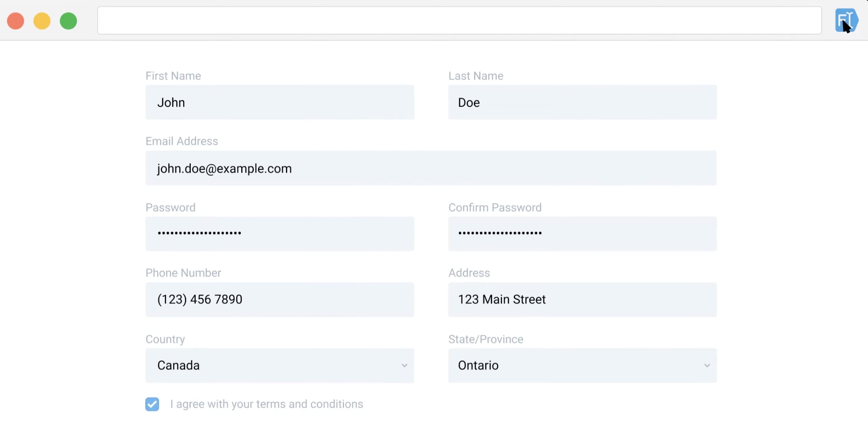Viewport: 868px width, 430px height.
Task: Click the Last Name field containing Doe
Action: [582, 102]
